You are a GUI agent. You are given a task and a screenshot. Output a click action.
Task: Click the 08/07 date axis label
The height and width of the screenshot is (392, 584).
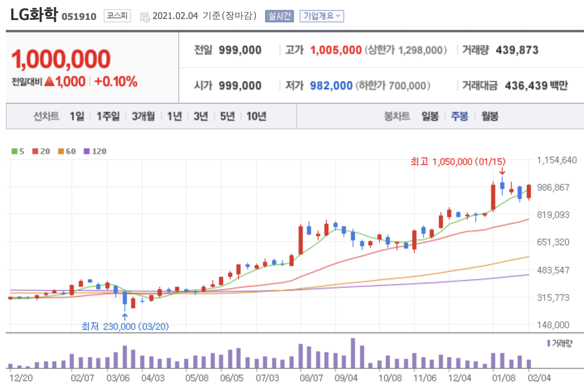point(311,378)
